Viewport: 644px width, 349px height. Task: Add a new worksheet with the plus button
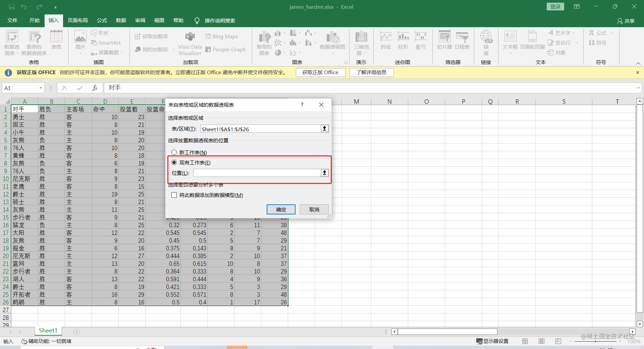tap(76, 332)
